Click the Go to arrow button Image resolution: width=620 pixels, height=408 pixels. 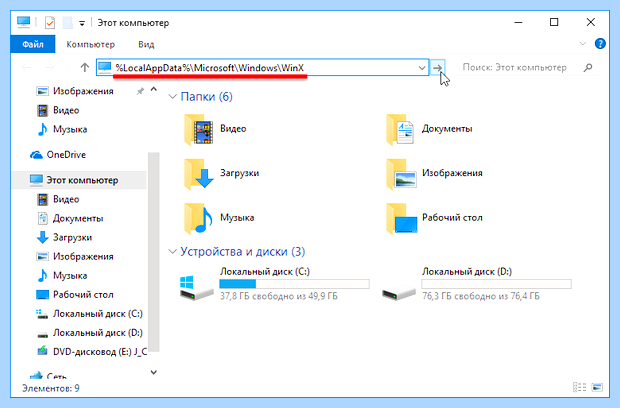pos(437,68)
